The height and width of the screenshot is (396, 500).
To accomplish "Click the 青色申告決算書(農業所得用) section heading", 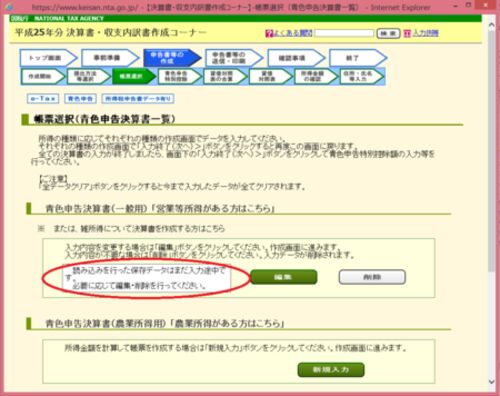I will (x=165, y=323).
